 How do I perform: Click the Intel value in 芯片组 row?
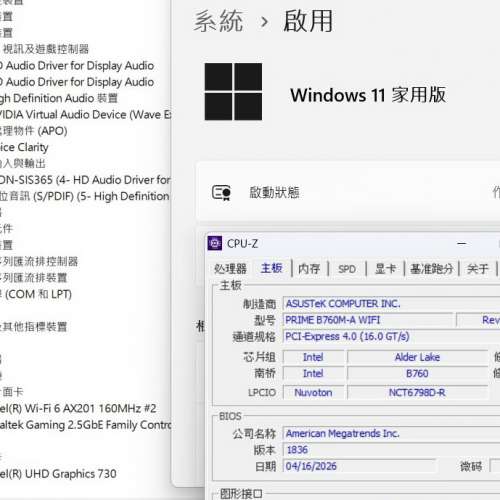tap(313, 357)
